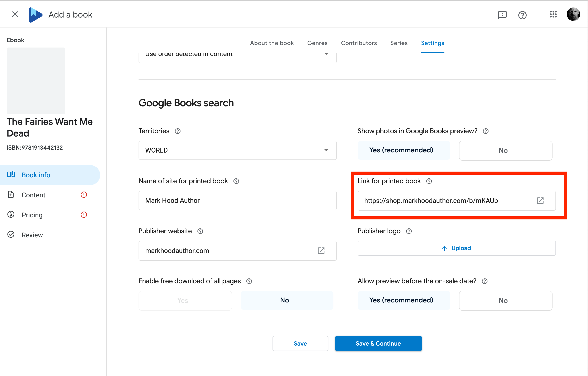Expand the Territories WORLD dropdown
The height and width of the screenshot is (376, 588).
point(237,150)
